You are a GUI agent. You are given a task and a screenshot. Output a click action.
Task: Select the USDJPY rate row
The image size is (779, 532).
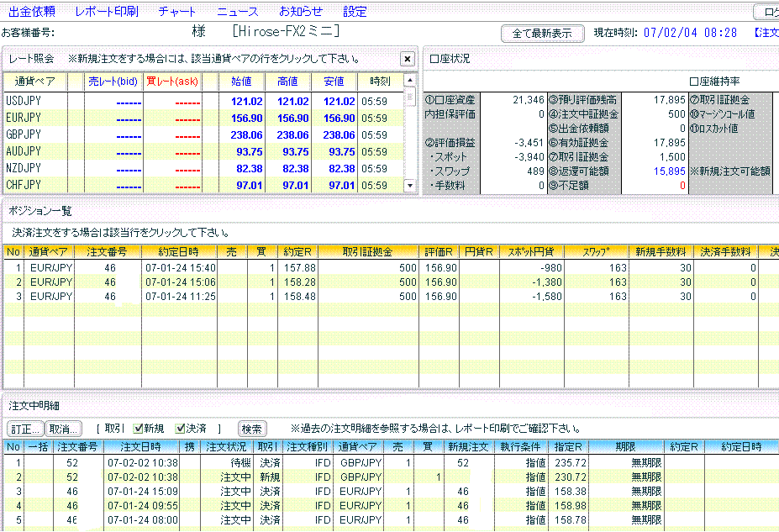[203, 101]
